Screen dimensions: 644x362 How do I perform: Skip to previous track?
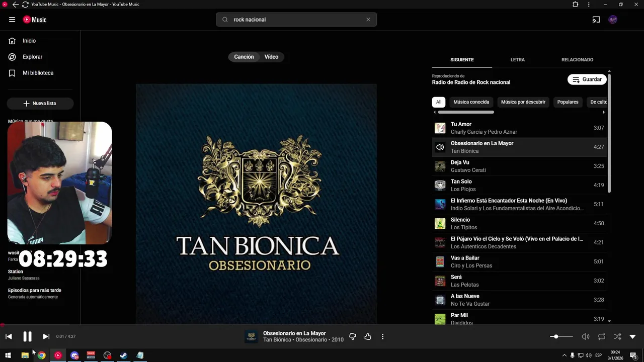tap(9, 336)
